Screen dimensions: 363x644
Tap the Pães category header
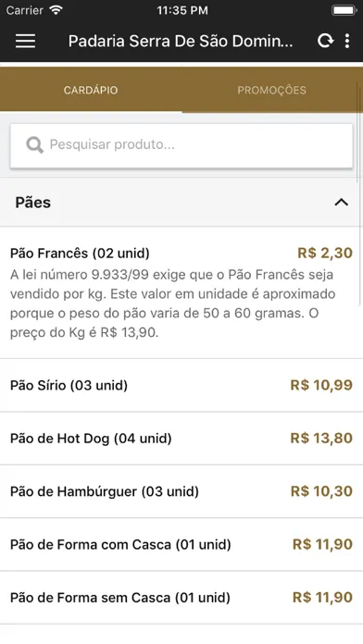181,202
